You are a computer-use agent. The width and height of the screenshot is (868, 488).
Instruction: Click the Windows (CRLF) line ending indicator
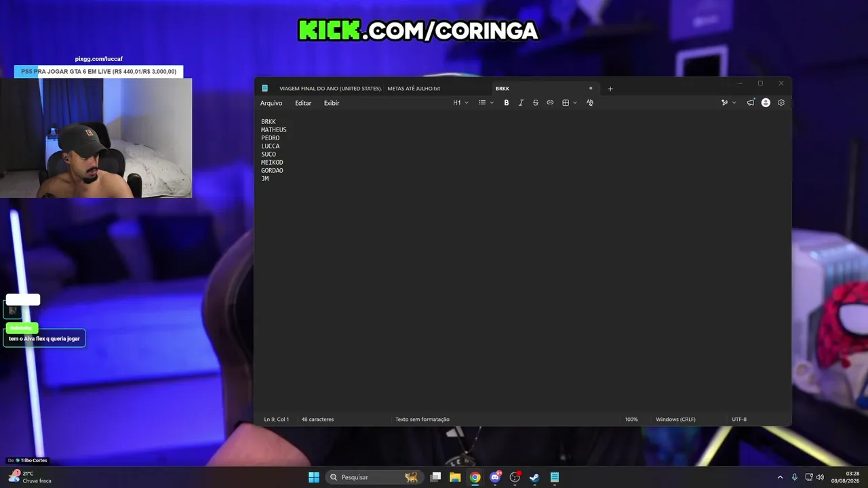tap(675, 420)
